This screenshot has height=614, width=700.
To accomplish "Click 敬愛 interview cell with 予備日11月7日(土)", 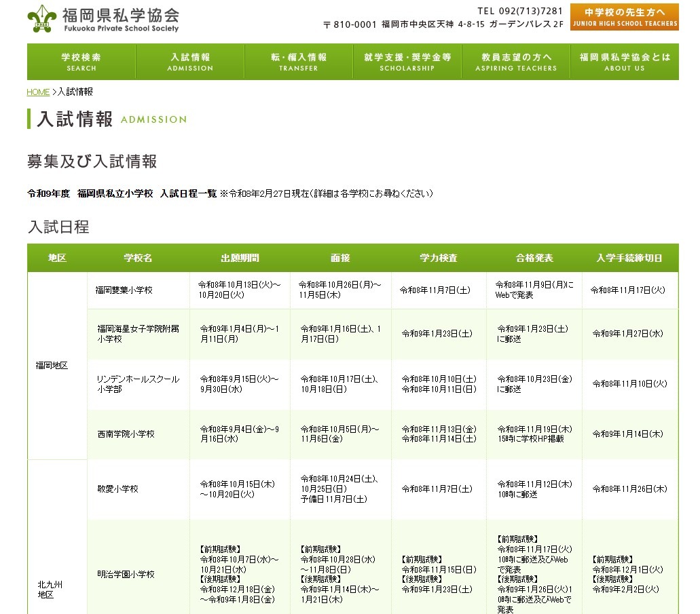I will [339, 488].
